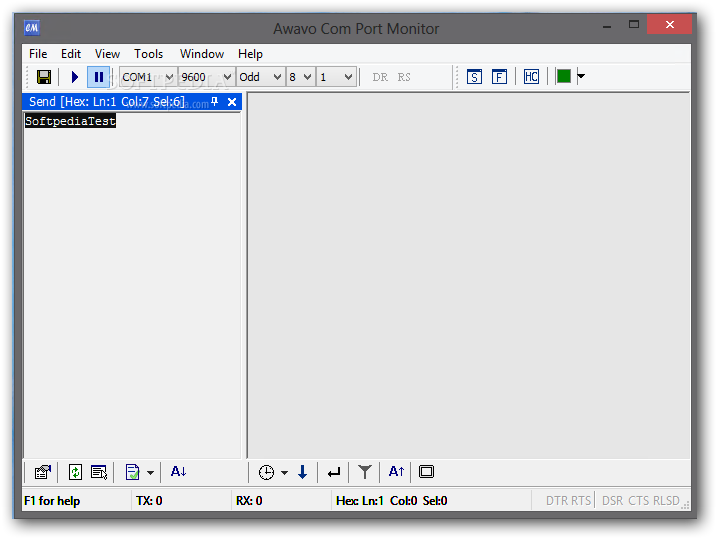
Task: Click F1 for help status text
Action: pos(52,501)
